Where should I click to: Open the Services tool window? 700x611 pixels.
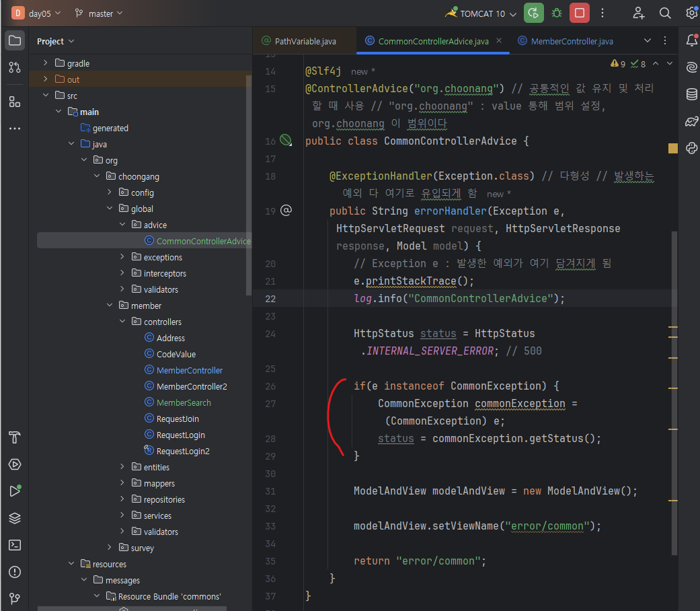tap(15, 464)
